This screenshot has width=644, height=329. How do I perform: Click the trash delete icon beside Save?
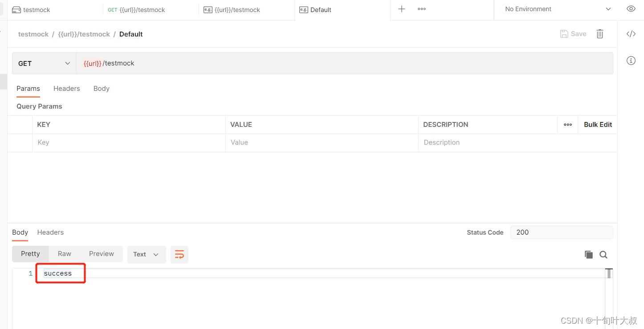(x=600, y=34)
